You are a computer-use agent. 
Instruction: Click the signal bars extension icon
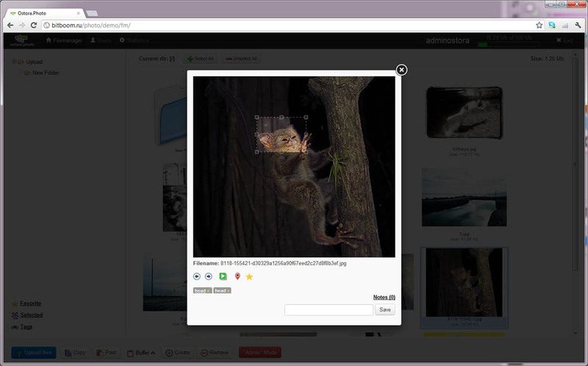[564, 25]
